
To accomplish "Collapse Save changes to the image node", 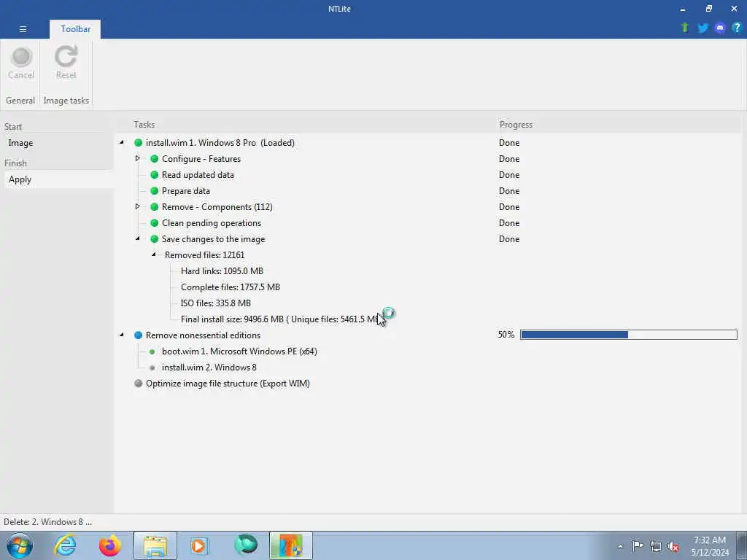I will pos(138,238).
